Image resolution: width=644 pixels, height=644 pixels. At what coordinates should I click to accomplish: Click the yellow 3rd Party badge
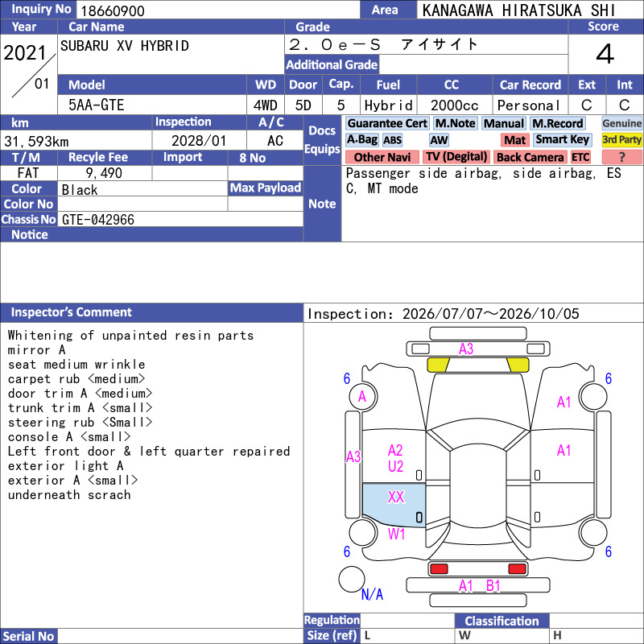[x=621, y=140]
